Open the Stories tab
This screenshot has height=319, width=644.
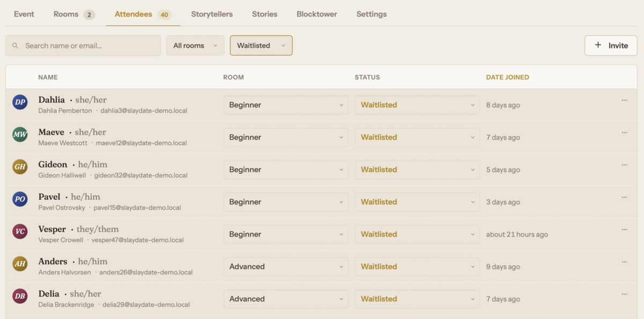[265, 14]
